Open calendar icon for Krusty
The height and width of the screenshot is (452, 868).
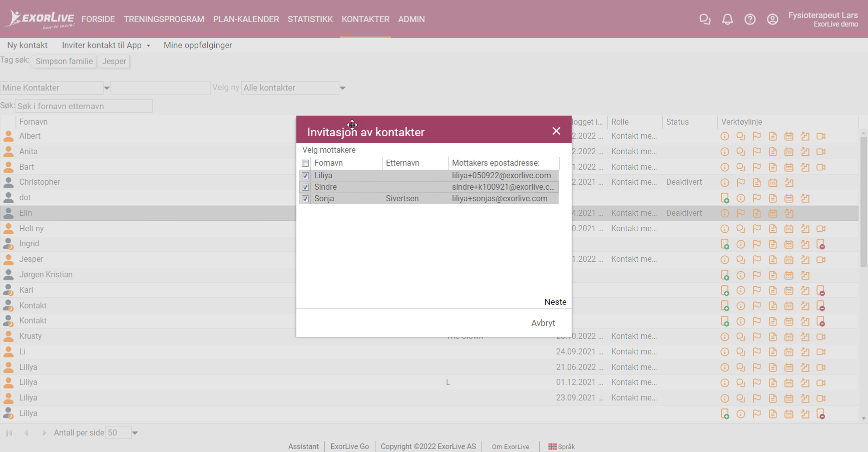(789, 337)
